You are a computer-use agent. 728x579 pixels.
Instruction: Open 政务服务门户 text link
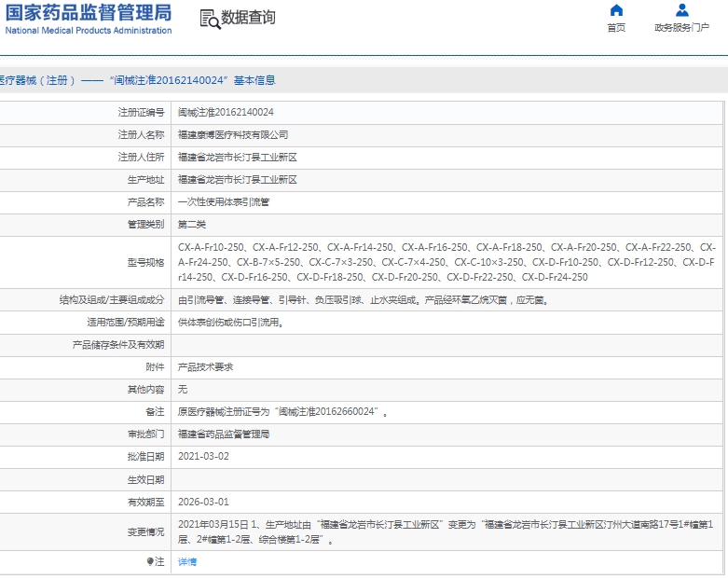click(682, 28)
